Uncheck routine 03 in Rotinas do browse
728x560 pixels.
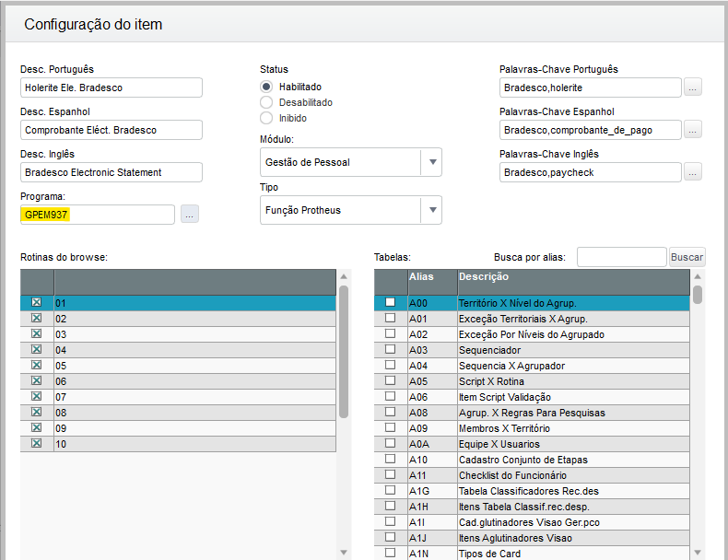coord(36,334)
